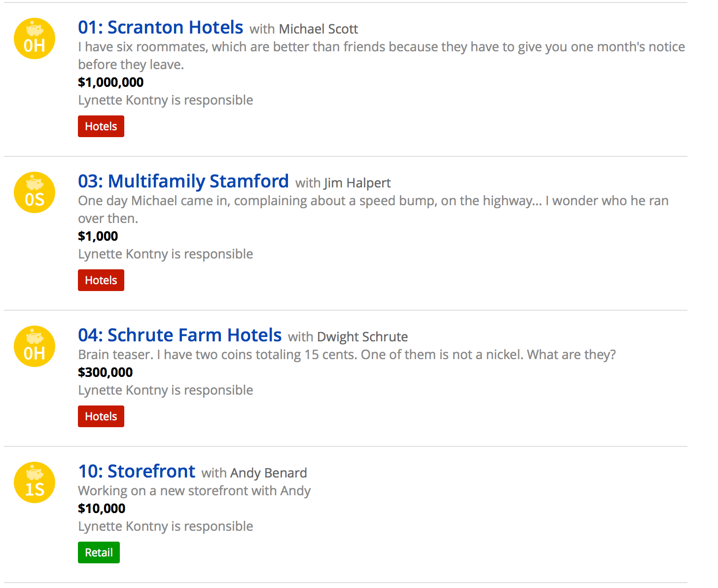The image size is (718, 588).
Task: Open the 01: Scranton Hotels deal
Action: coord(160,28)
